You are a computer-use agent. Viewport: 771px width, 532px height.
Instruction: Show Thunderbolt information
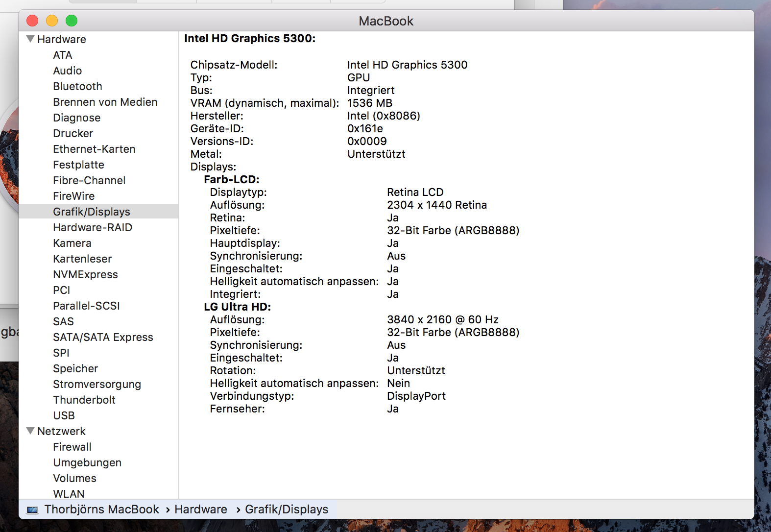[x=84, y=400]
